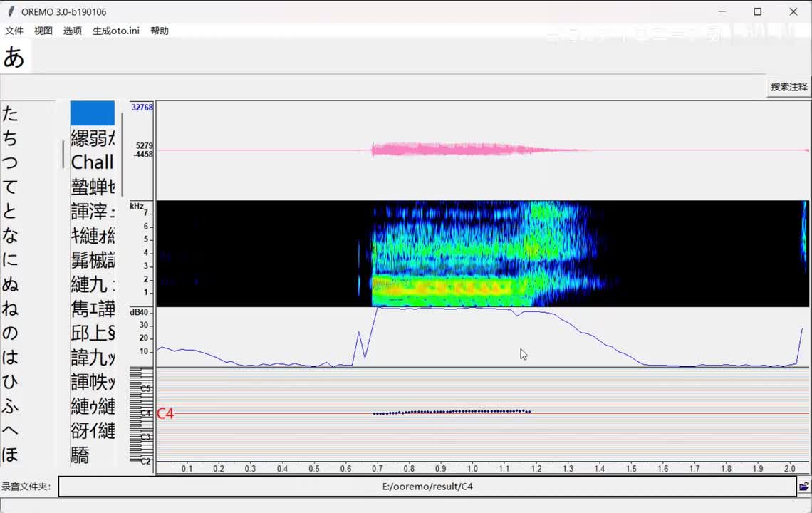Select に in the syllable list
Screen dimensions: 812x513
coord(10,259)
